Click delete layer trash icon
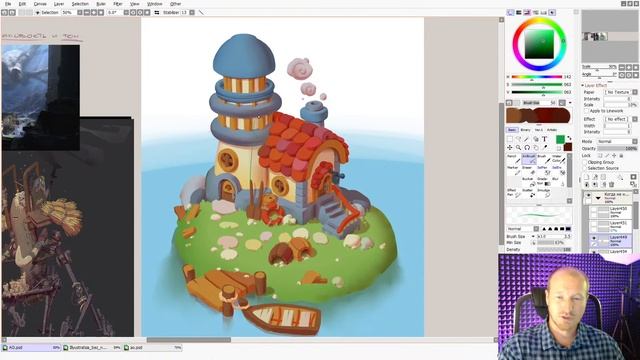This screenshot has height=360, width=640. click(611, 184)
